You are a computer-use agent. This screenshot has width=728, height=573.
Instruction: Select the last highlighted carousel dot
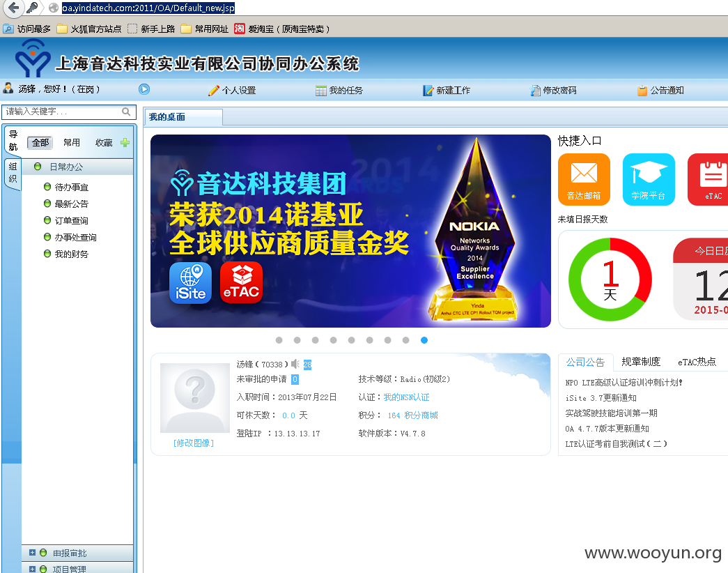(424, 340)
